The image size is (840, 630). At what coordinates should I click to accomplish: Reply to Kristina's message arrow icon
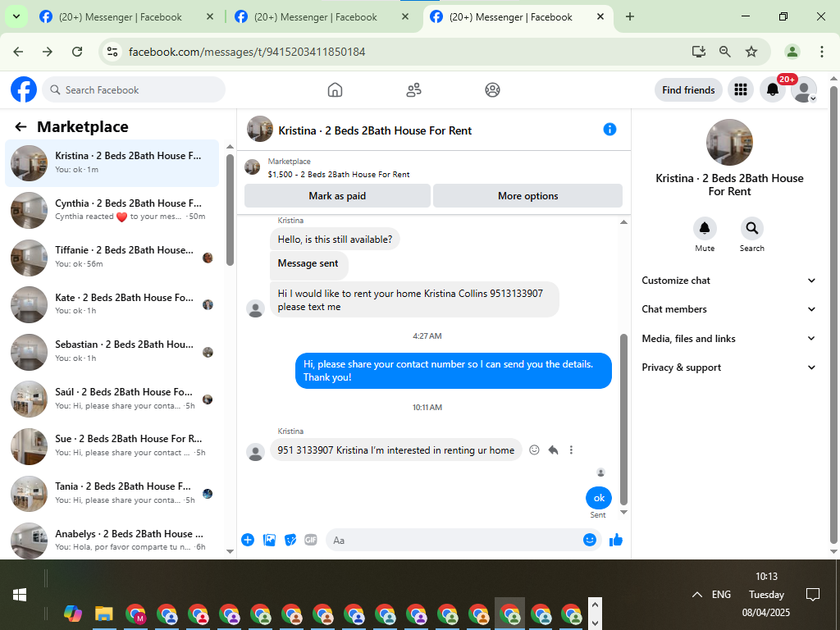pyautogui.click(x=554, y=450)
